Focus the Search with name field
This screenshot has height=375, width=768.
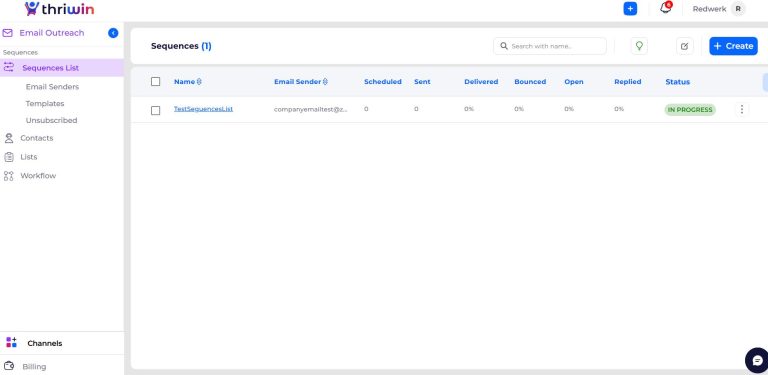point(550,46)
